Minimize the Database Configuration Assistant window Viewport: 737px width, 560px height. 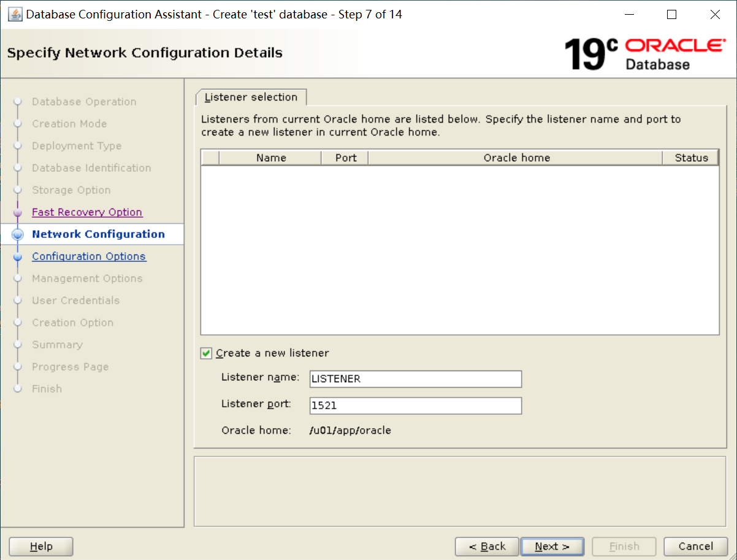[629, 14]
